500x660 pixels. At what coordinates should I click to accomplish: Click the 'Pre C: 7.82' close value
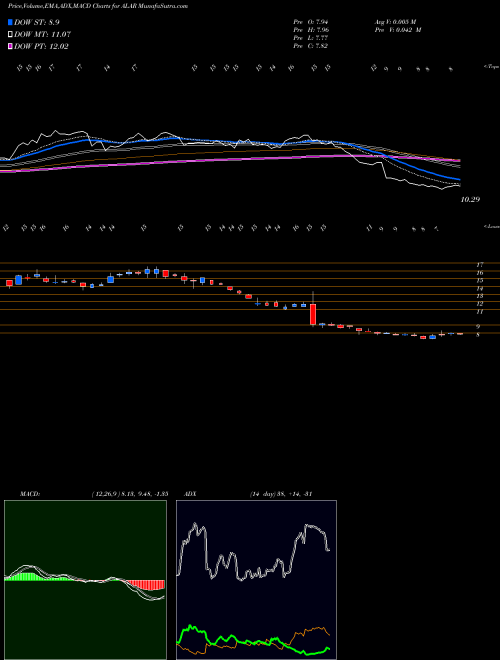(311, 46)
